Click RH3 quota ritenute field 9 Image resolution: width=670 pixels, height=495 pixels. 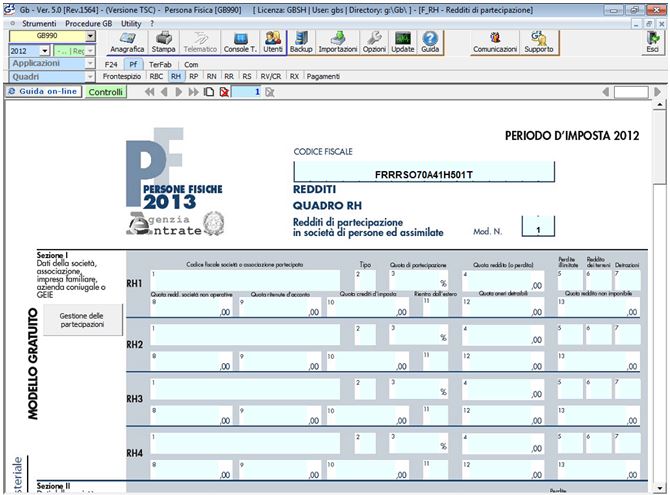pyautogui.click(x=279, y=415)
